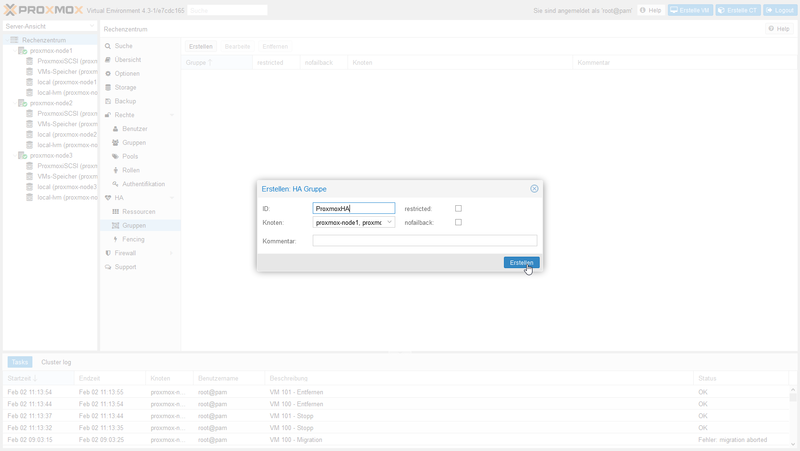Click the Erstelle VM button

click(x=690, y=10)
